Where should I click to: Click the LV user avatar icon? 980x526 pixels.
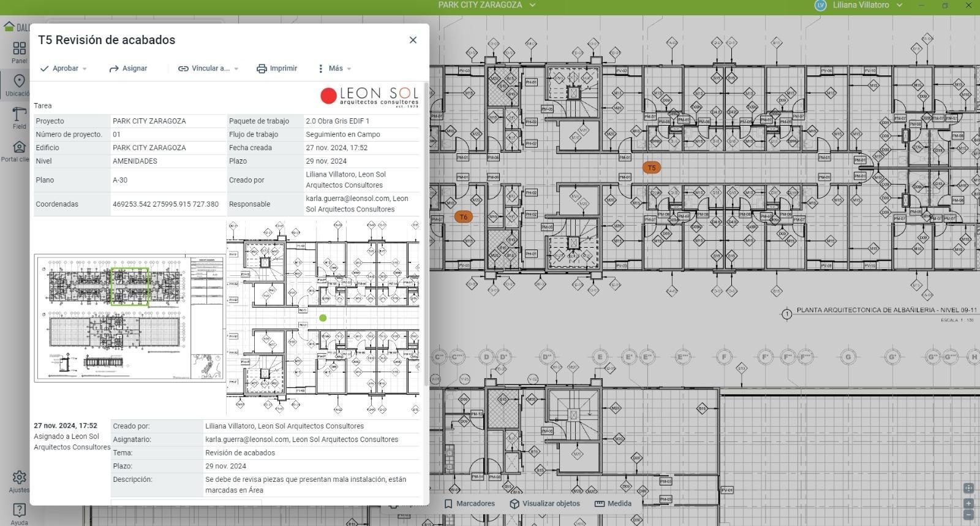(820, 5)
